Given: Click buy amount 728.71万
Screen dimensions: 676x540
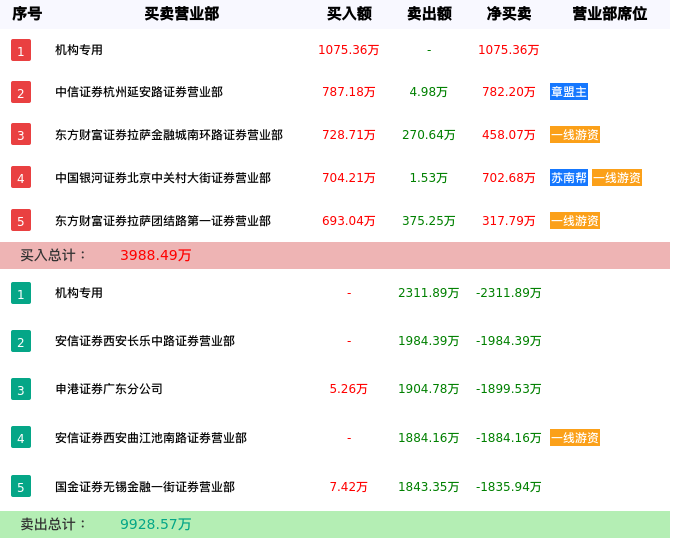Looking at the screenshot, I should [349, 134].
